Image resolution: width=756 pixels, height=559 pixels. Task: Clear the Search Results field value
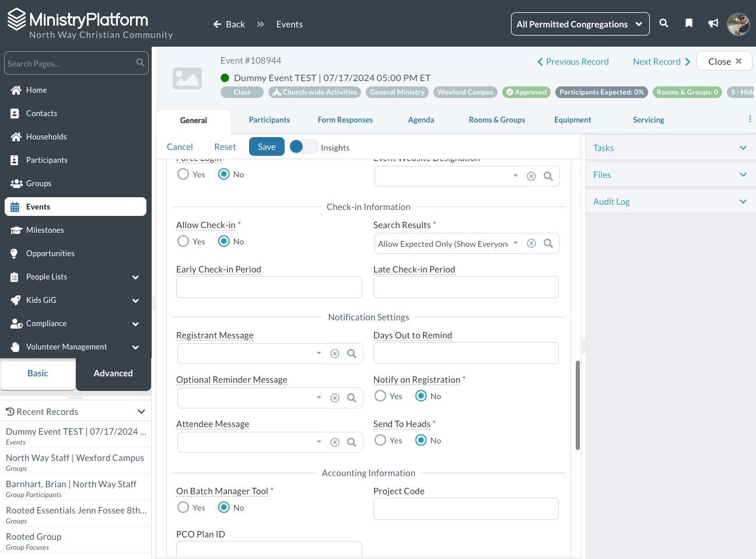531,243
